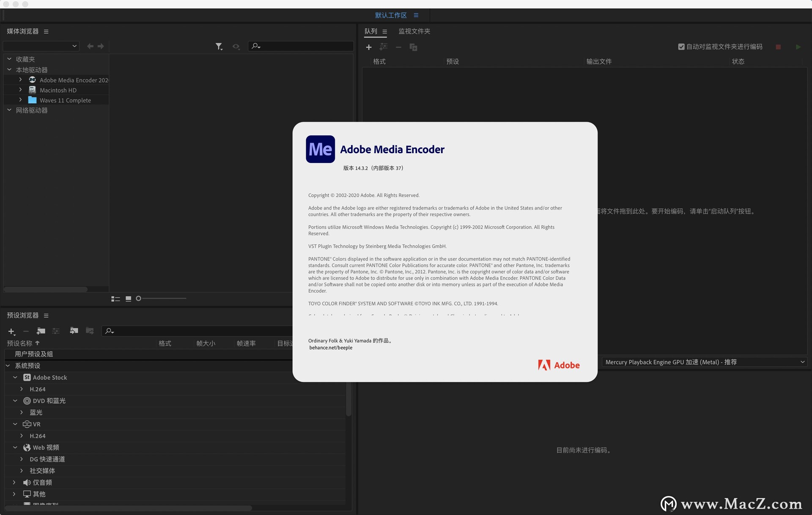Expand the H.264 item under Adobe Stock

[x=22, y=389]
